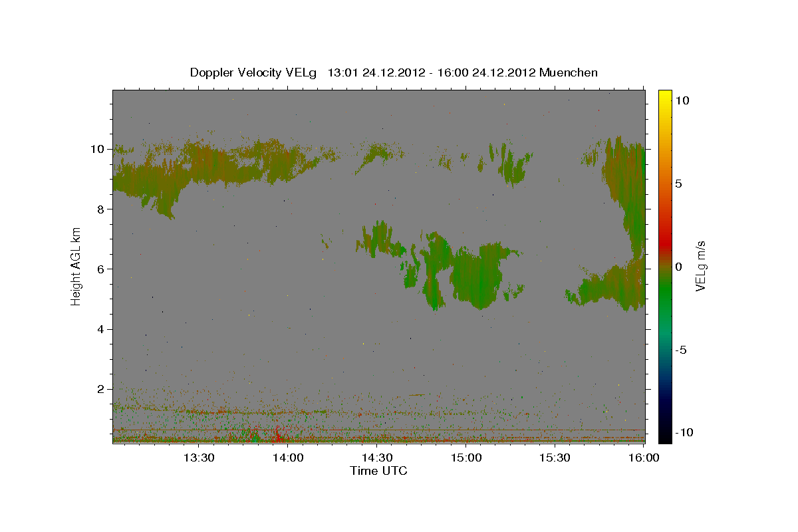Click the height tick label 2
The width and height of the screenshot is (798, 532).
[100, 389]
